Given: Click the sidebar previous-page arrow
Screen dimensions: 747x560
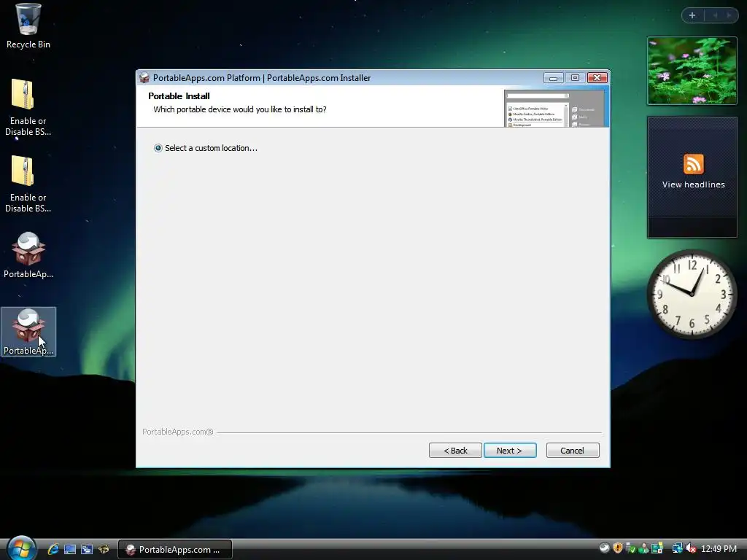Looking at the screenshot, I should [715, 15].
